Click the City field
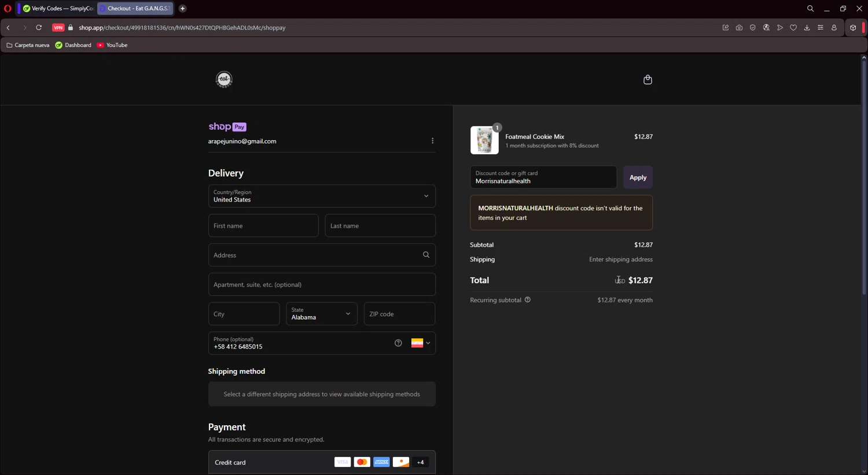Screen dimensions: 868x475 244,314
